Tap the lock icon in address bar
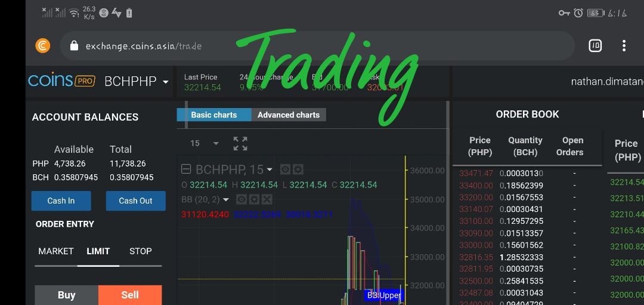 point(74,45)
